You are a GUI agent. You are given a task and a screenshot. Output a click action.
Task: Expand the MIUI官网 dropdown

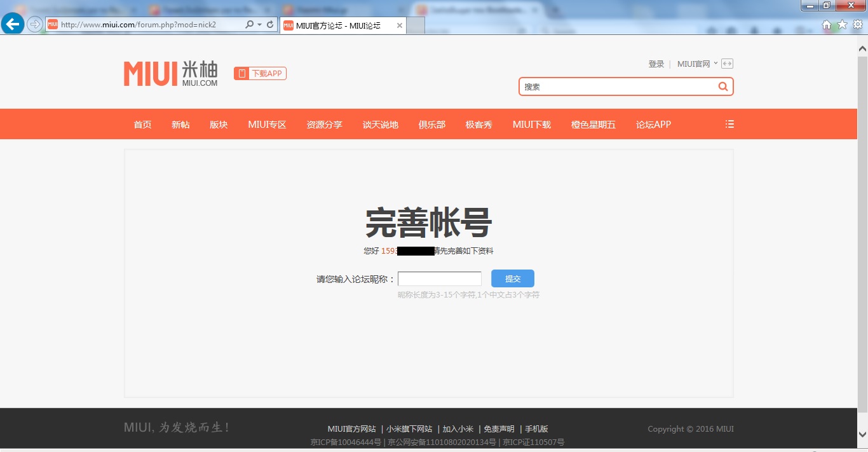pos(697,64)
